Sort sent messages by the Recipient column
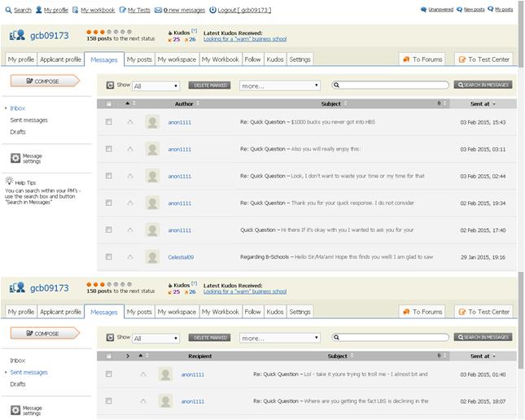The image size is (525, 420). [200, 356]
